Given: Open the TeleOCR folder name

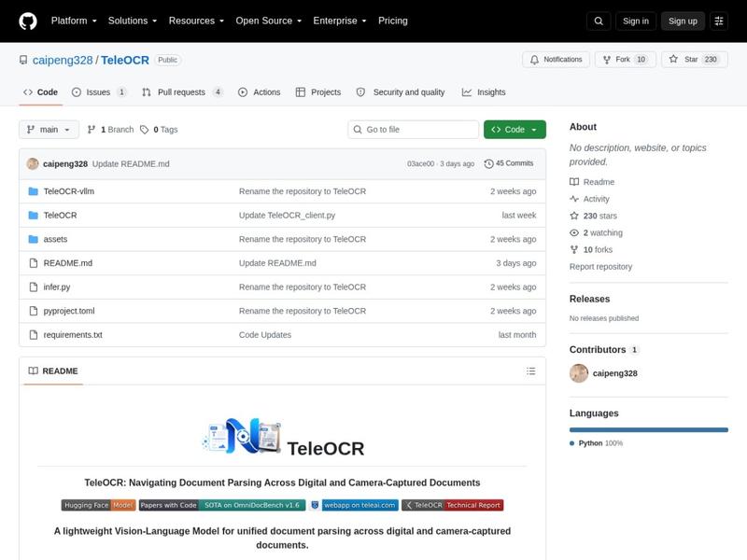Looking at the screenshot, I should pyautogui.click(x=60, y=216).
